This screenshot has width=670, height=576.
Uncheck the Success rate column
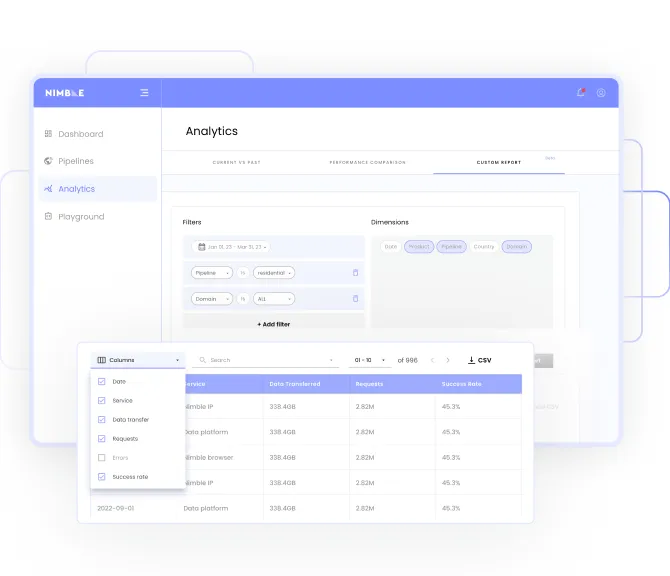click(x=102, y=476)
